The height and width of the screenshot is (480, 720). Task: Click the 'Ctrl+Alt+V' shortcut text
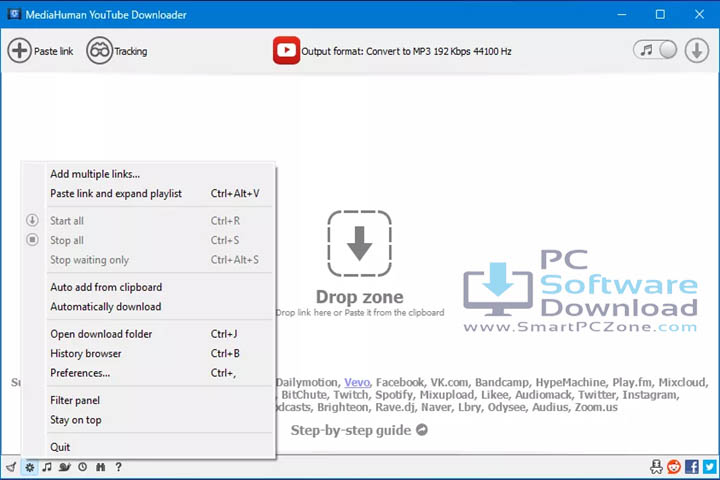(x=235, y=193)
